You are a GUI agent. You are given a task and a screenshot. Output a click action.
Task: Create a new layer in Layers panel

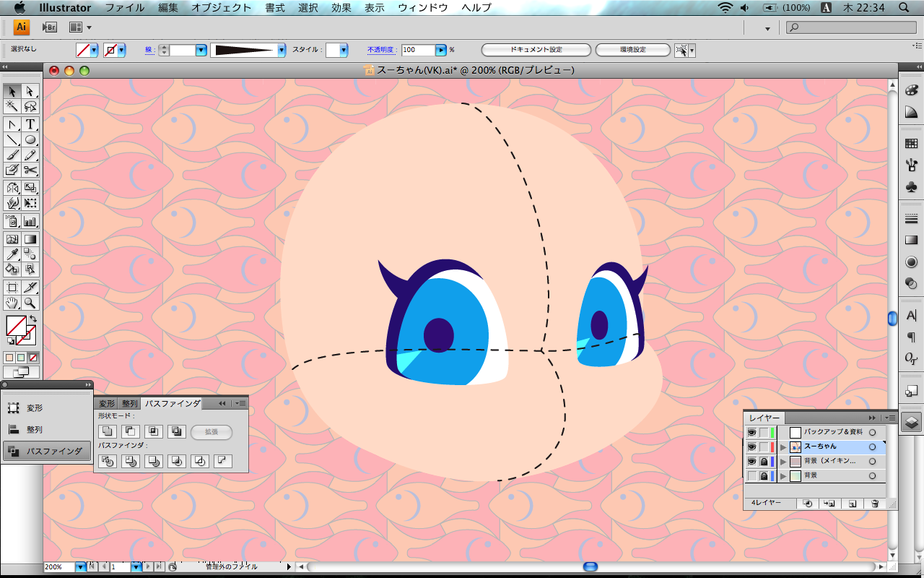(x=853, y=503)
